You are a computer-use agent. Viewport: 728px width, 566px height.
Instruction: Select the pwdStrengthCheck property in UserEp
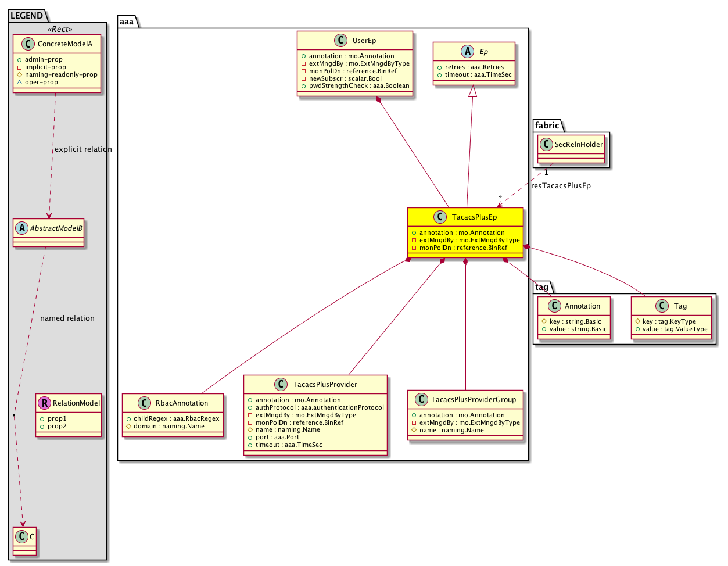358,86
